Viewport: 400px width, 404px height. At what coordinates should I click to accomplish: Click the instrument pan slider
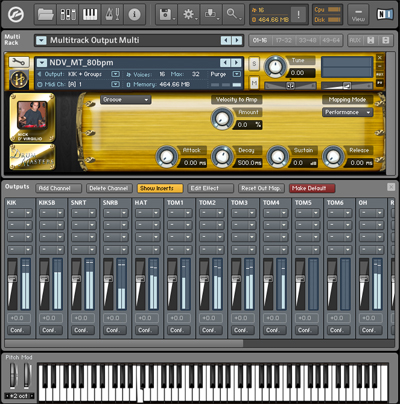click(x=290, y=86)
